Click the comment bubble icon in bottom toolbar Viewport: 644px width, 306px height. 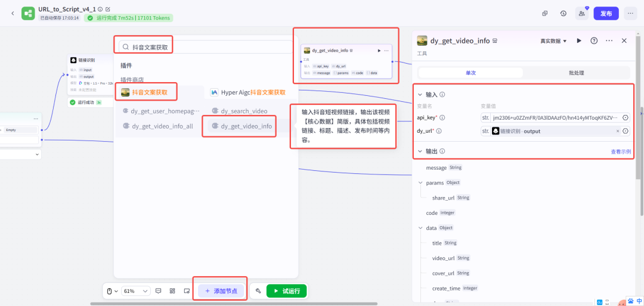tap(159, 291)
